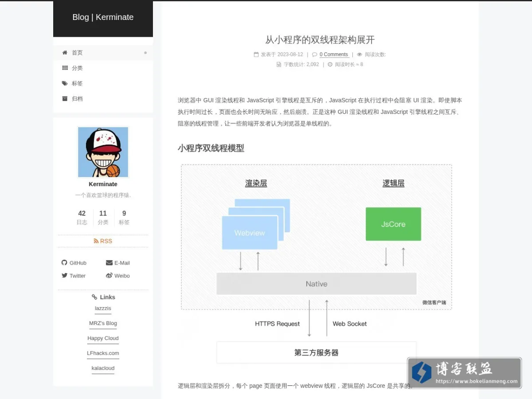
Task: Click the 42 日志 post count
Action: pos(82,217)
